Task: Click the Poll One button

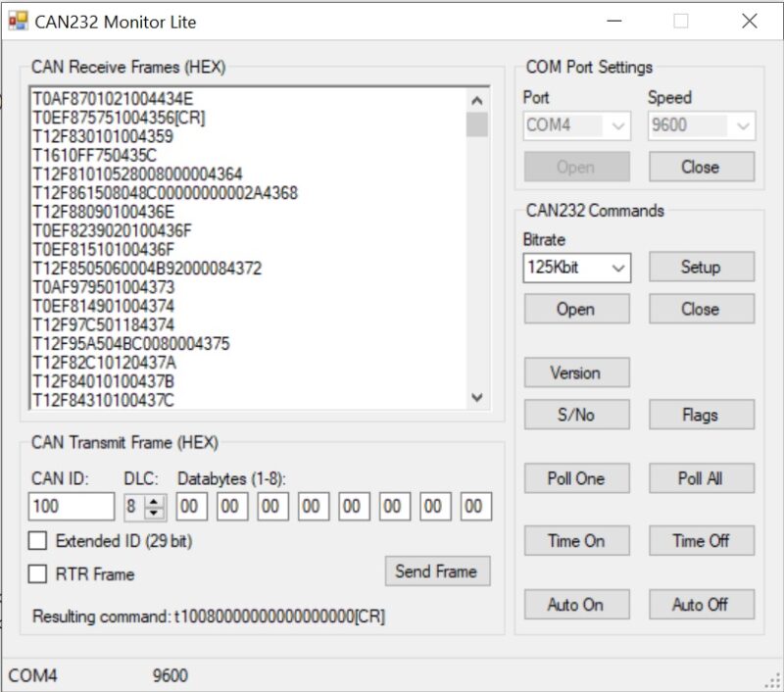Action: [x=577, y=478]
